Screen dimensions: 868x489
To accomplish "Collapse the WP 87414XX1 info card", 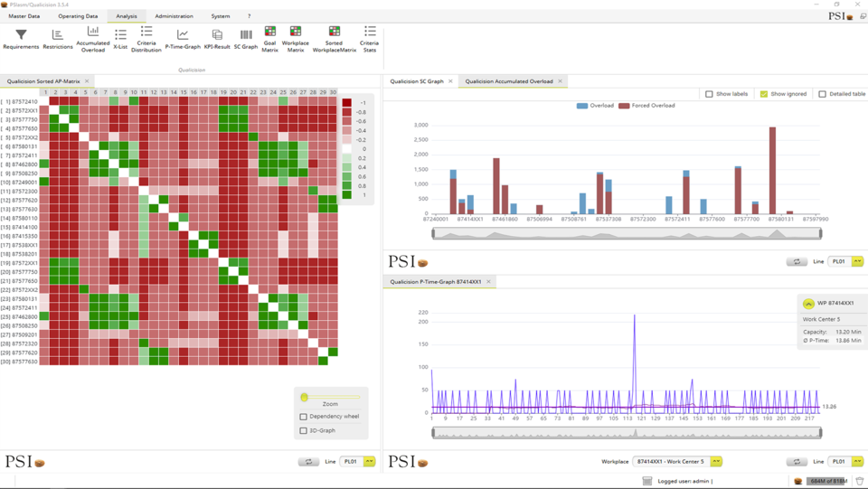I will [808, 304].
